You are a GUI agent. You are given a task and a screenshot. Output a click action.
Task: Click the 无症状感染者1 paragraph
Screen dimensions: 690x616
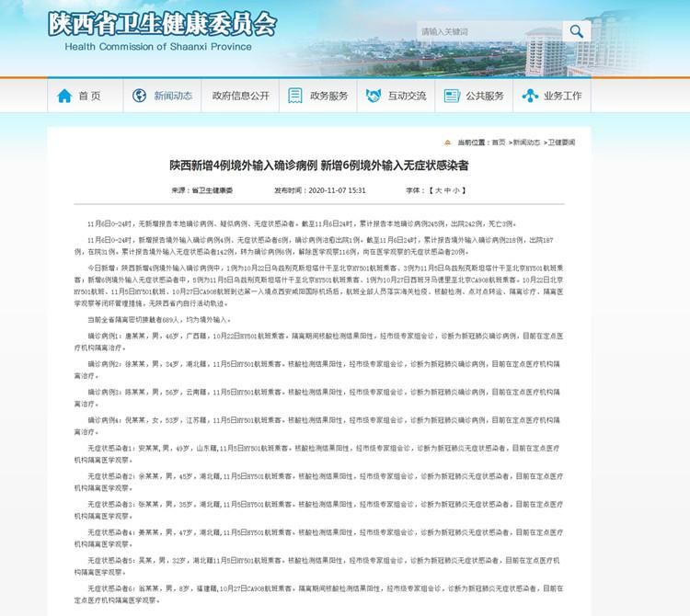click(317, 454)
